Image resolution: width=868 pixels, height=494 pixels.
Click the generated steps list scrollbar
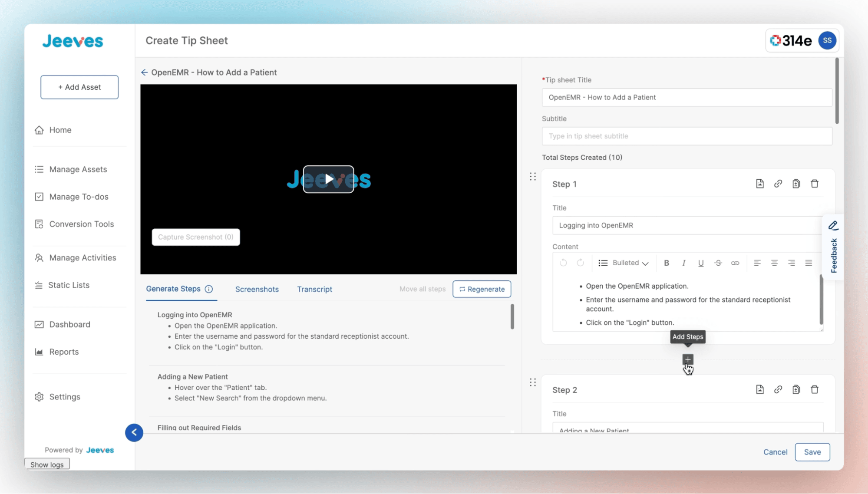[x=512, y=316]
